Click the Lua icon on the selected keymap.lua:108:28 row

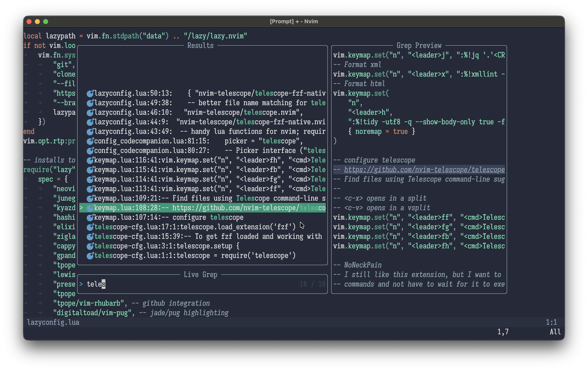coord(90,208)
